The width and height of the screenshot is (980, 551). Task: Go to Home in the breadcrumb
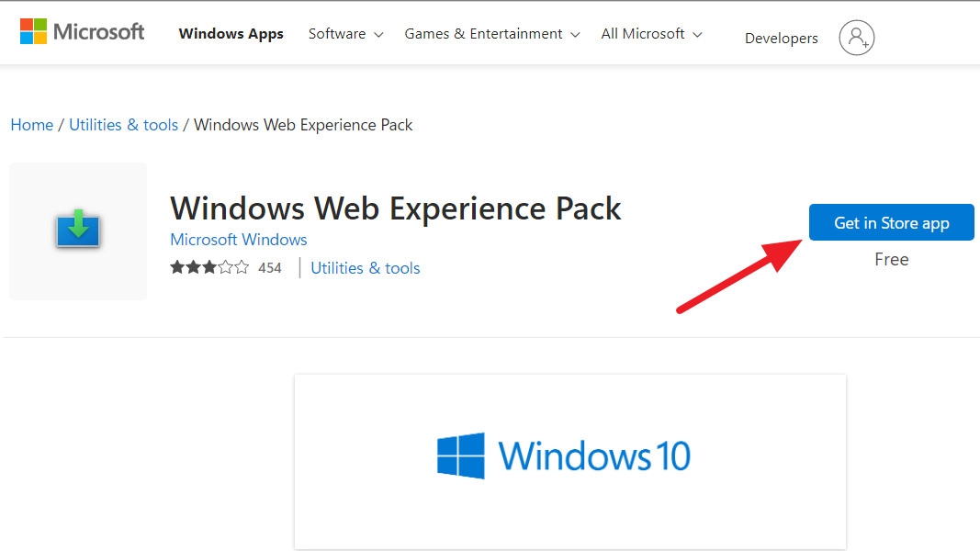[x=32, y=125]
